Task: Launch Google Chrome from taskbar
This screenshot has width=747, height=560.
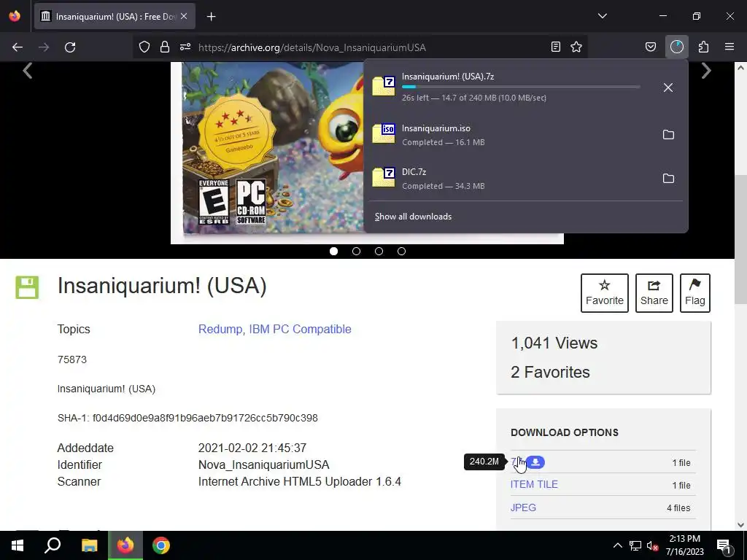Action: [x=161, y=545]
